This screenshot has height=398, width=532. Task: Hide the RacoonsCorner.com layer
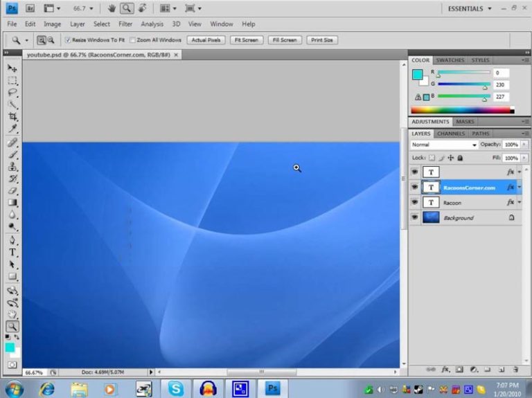(415, 187)
